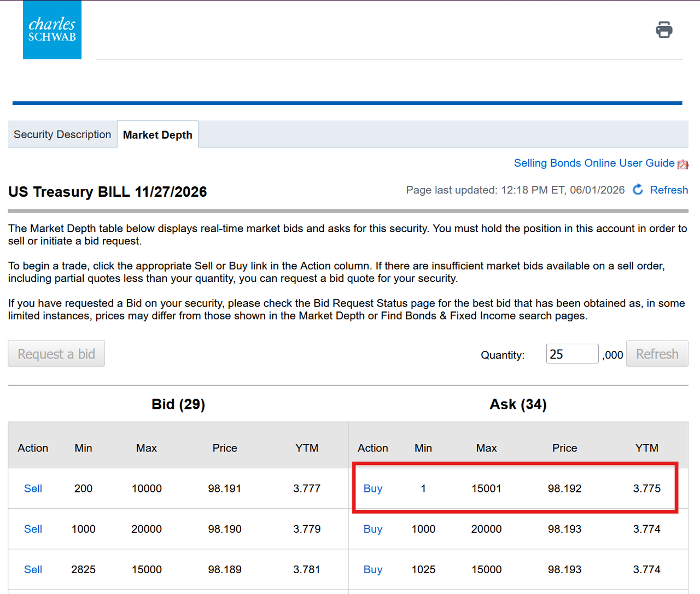This screenshot has width=700, height=594.
Task: Click the Charles Schwab logo
Action: click(52, 30)
